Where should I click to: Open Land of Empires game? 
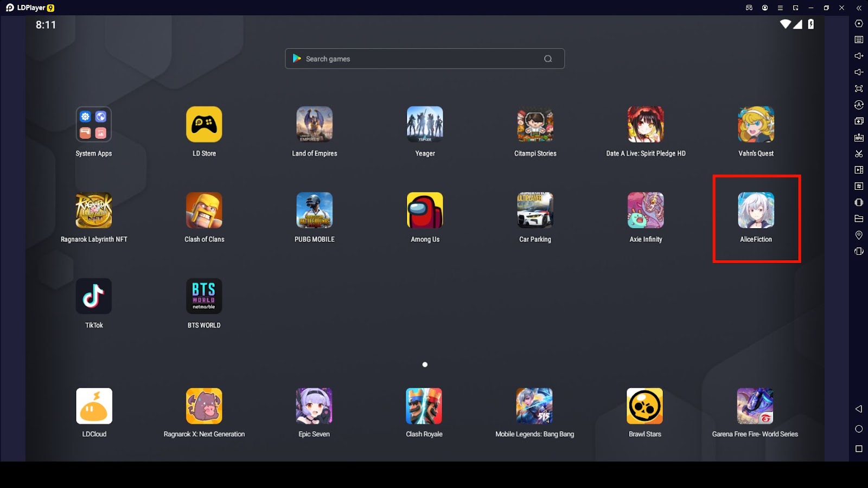tap(315, 124)
